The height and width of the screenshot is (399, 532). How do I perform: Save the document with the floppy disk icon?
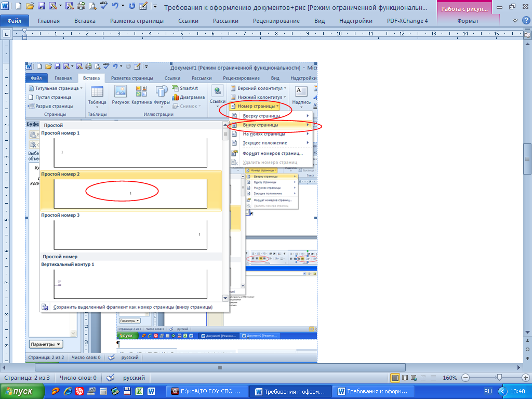[x=42, y=6]
